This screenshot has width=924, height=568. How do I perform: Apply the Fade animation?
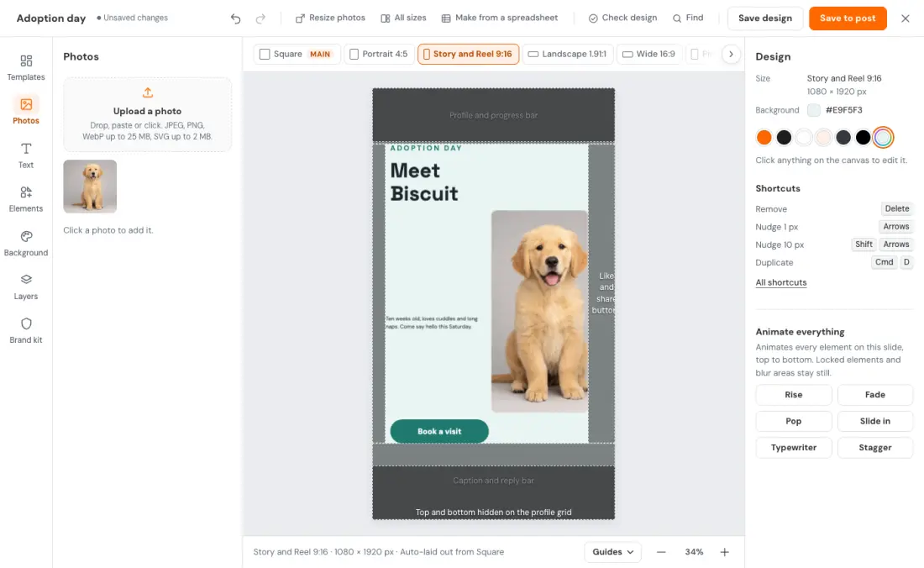(874, 395)
